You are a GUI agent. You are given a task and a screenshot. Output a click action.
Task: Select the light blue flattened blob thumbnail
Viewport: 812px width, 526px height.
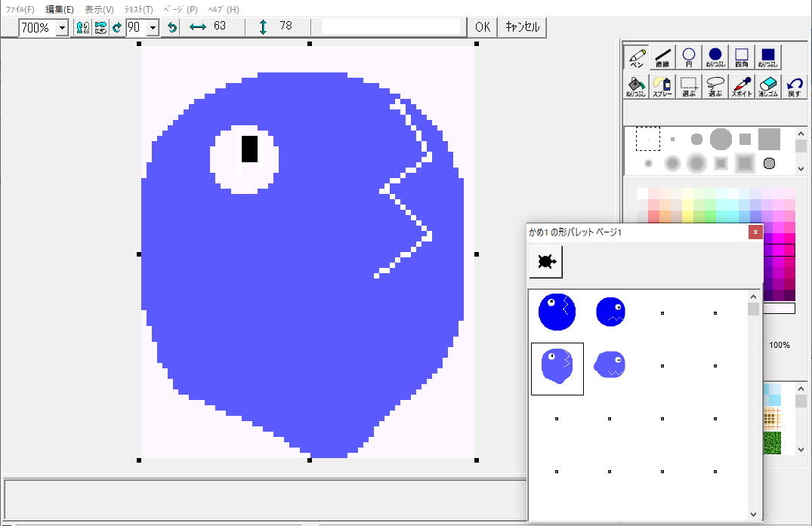[610, 365]
